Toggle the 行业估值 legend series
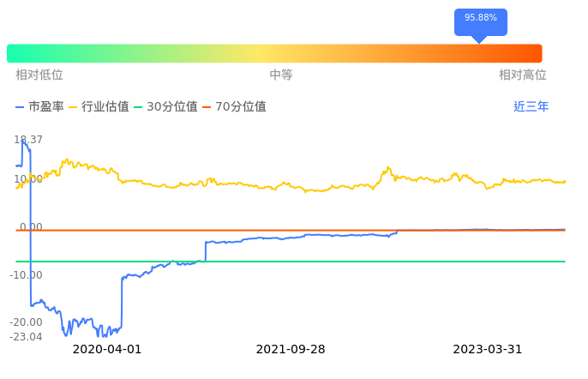Viewport: 588px width, 379px height. pos(99,107)
